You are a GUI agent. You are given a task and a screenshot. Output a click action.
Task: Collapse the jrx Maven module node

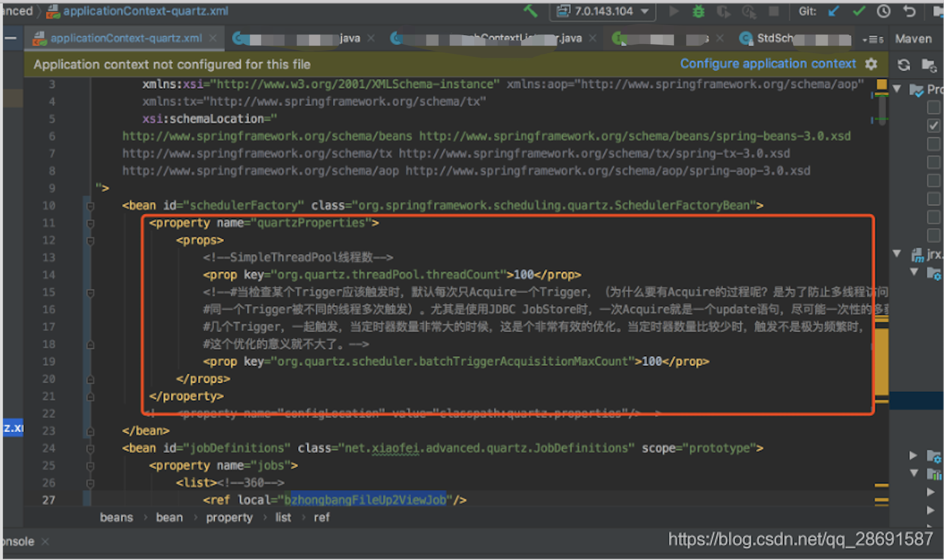[897, 254]
